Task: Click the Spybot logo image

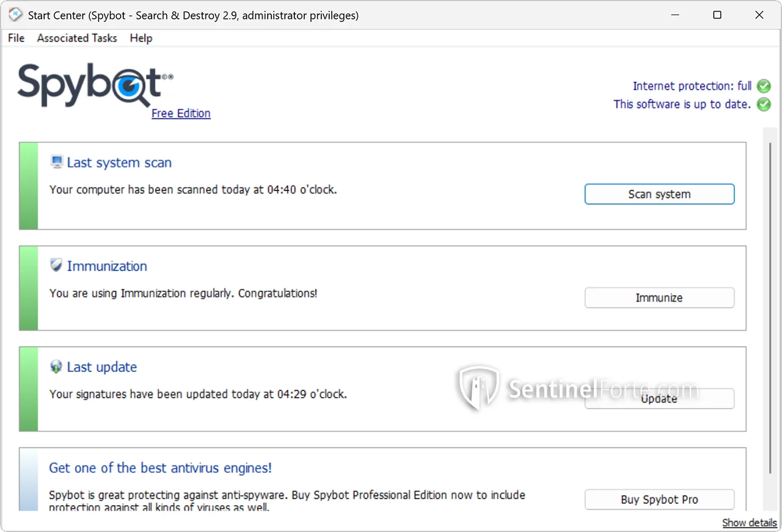Action: (95, 85)
